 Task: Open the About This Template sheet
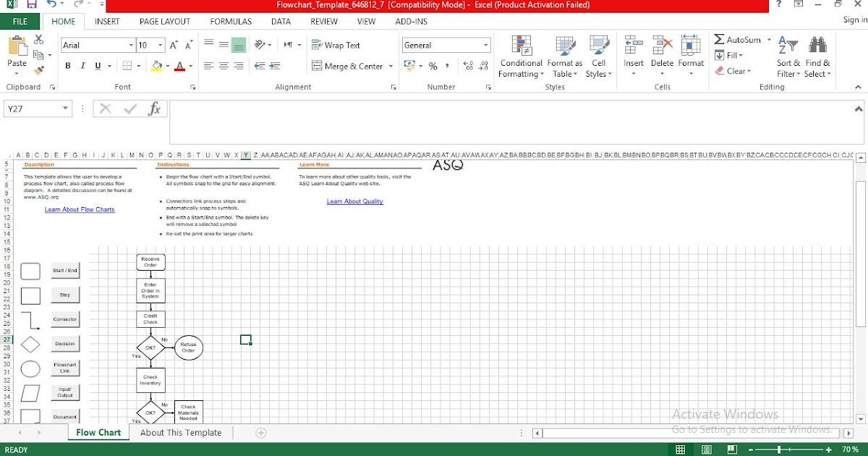[179, 432]
